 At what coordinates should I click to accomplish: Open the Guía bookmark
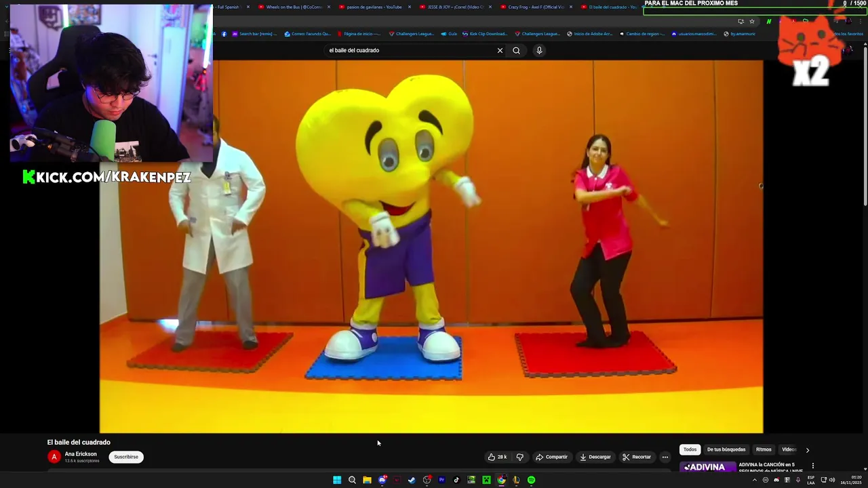click(449, 34)
